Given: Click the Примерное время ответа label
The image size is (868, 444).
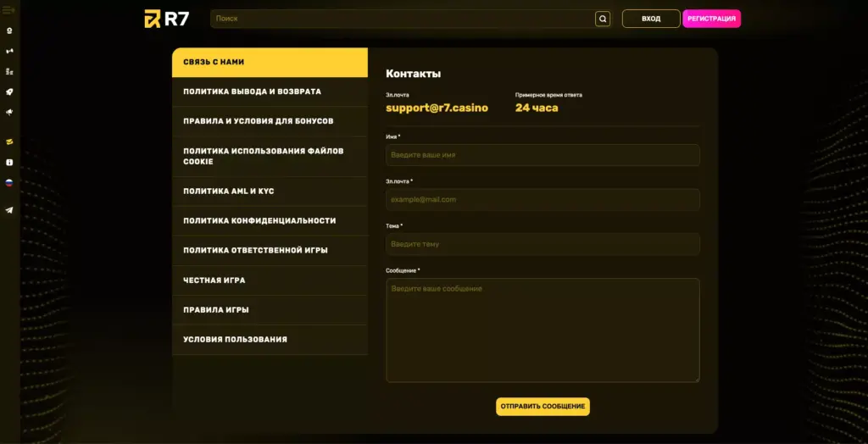Looking at the screenshot, I should point(548,95).
